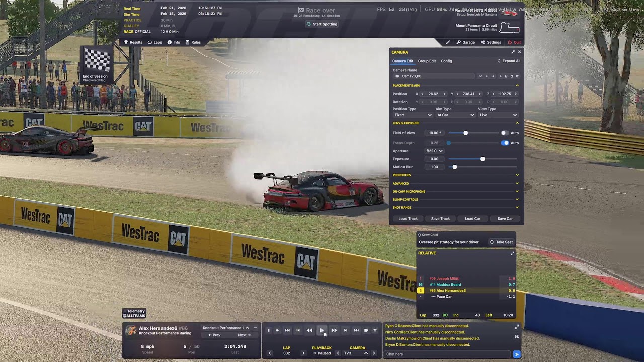Increase Y position with right arrow
Screen dimensions: 644x362
pyautogui.click(x=479, y=94)
